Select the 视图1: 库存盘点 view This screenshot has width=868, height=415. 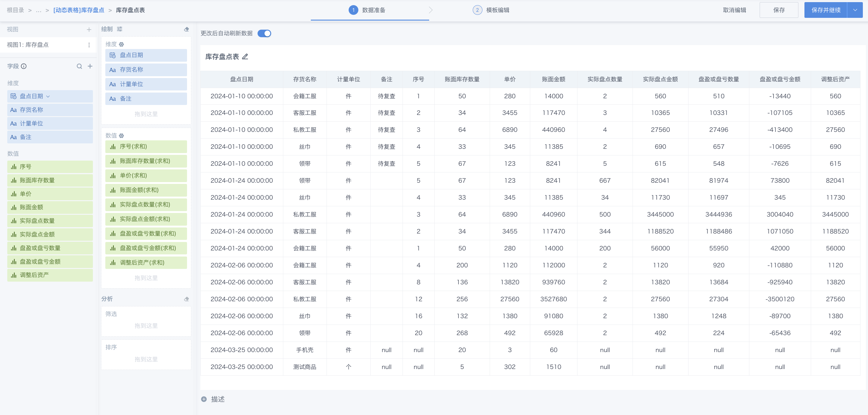48,45
